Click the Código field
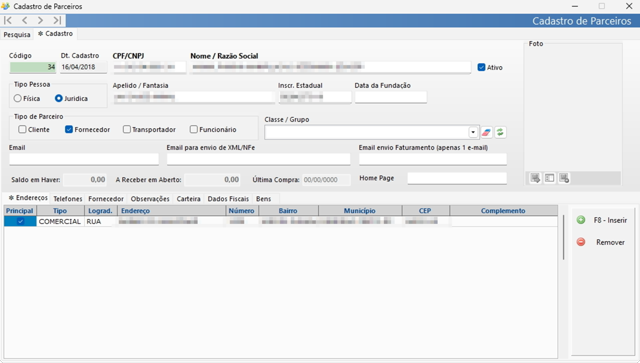 [33, 67]
